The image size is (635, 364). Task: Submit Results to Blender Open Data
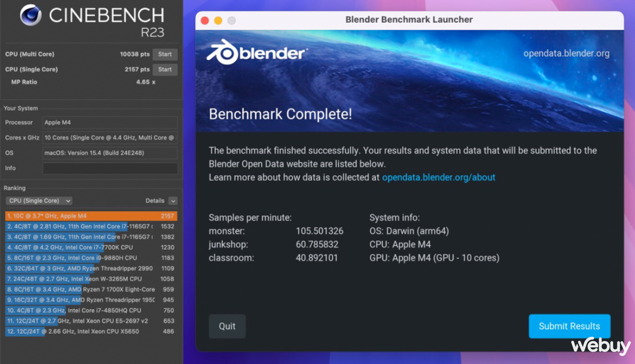(x=569, y=326)
